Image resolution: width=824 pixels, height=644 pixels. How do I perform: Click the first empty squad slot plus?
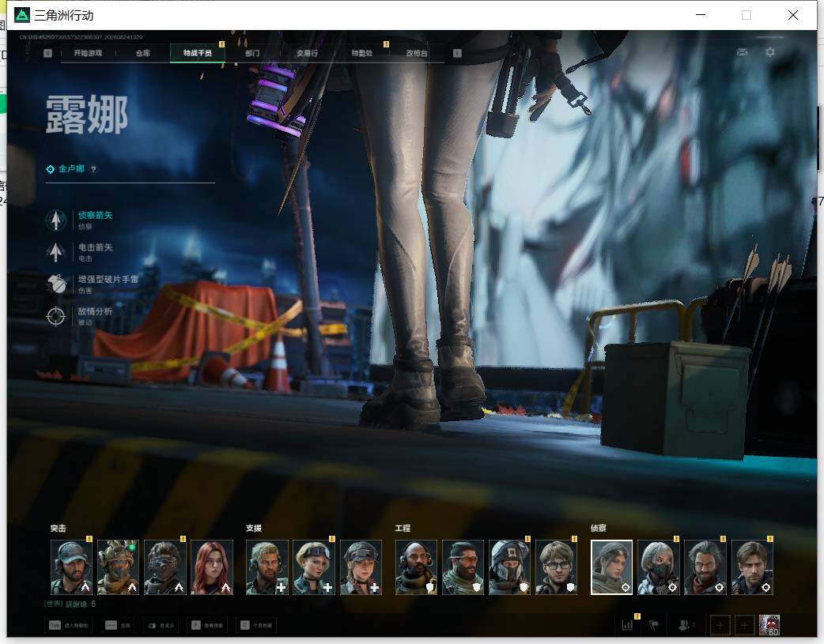(720, 625)
